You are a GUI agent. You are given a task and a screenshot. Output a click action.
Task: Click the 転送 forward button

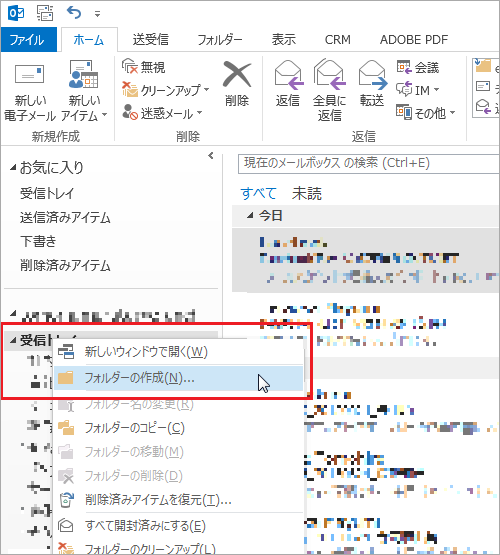coord(372,84)
